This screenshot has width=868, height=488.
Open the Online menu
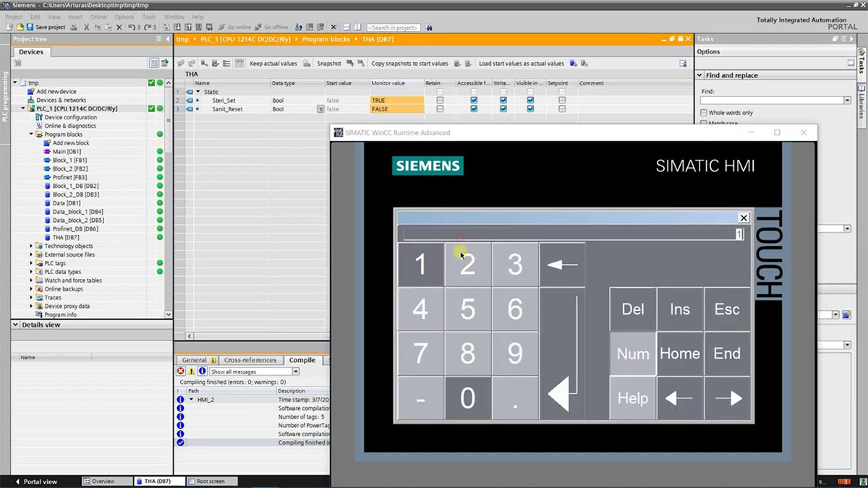coord(98,17)
